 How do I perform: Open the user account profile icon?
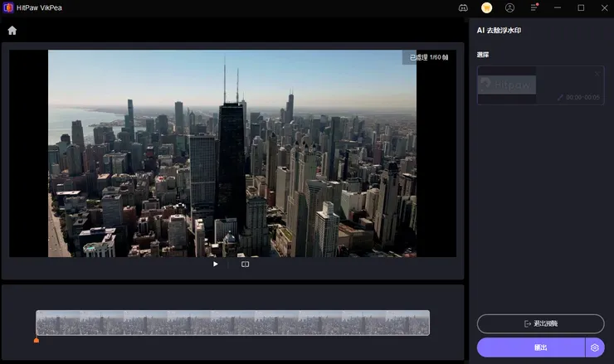510,7
